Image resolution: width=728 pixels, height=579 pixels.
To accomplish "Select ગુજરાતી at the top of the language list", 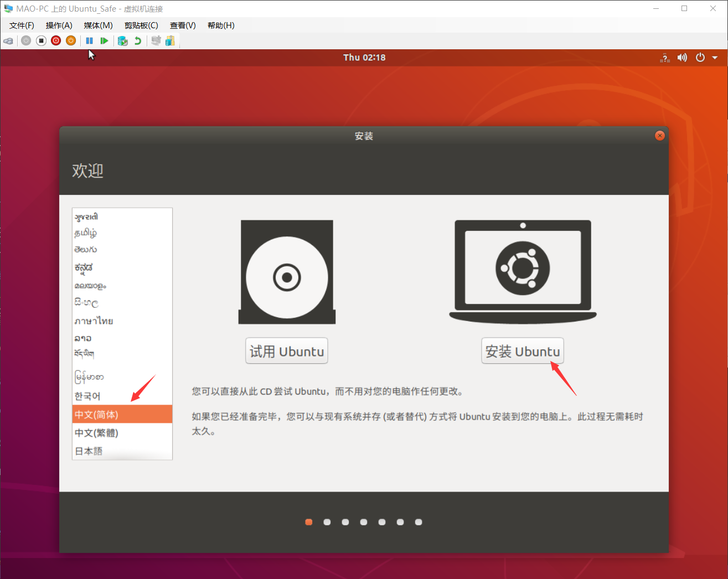I will (x=122, y=216).
